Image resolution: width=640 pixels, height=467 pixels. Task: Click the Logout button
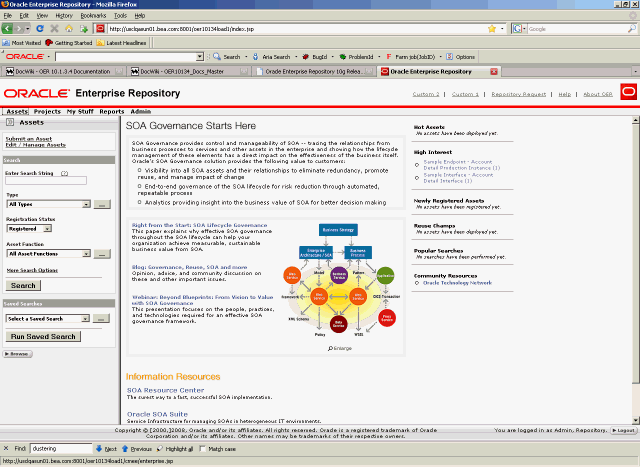(x=623, y=430)
